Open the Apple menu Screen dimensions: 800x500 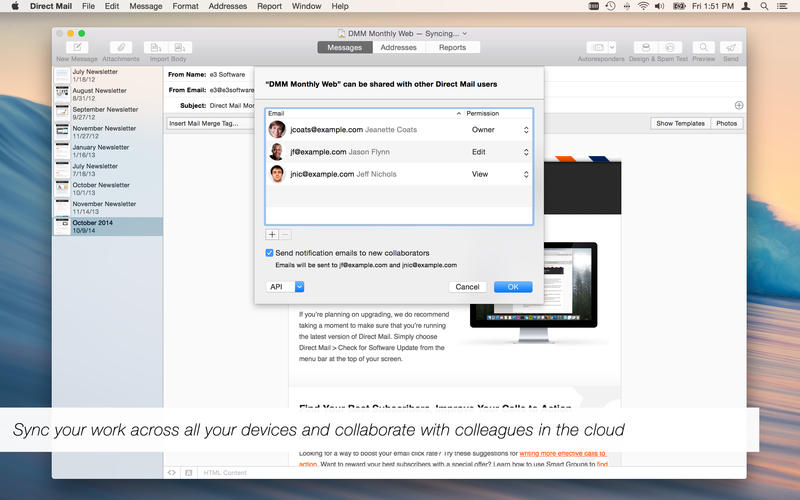(15, 6)
